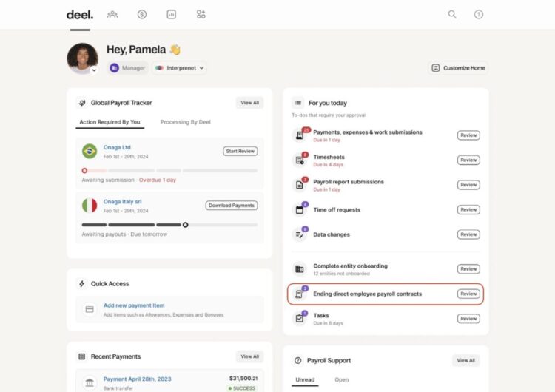Image resolution: width=555 pixels, height=392 pixels.
Task: Click Download Payments for Onaga Italy srl
Action: tap(232, 205)
